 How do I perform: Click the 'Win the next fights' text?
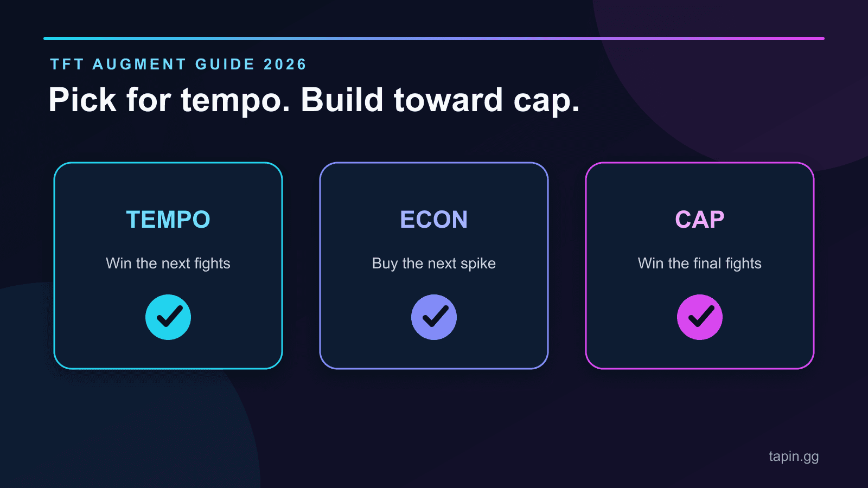tap(168, 264)
